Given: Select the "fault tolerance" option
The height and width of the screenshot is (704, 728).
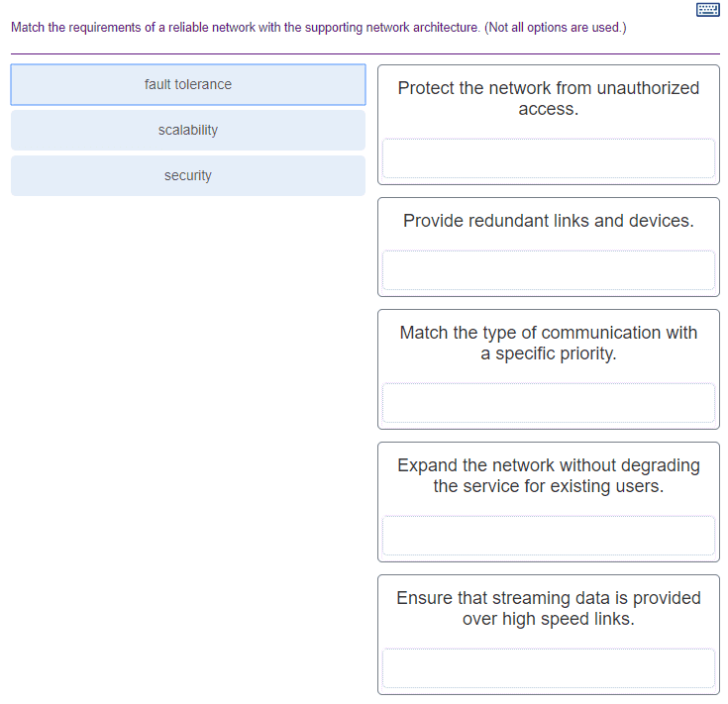Looking at the screenshot, I should pos(188,85).
